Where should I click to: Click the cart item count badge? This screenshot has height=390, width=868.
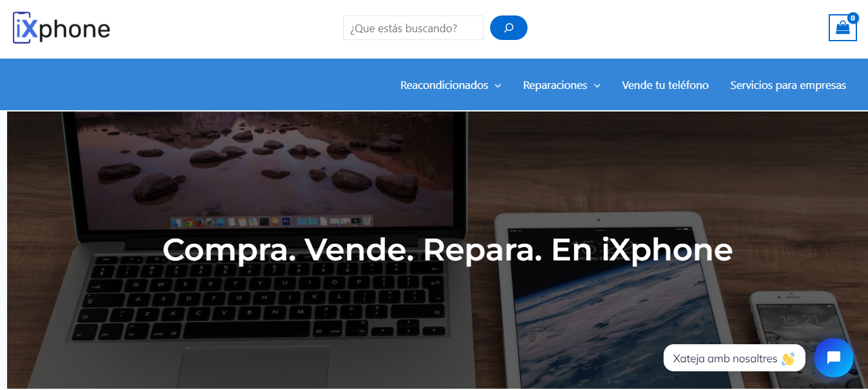point(853,18)
